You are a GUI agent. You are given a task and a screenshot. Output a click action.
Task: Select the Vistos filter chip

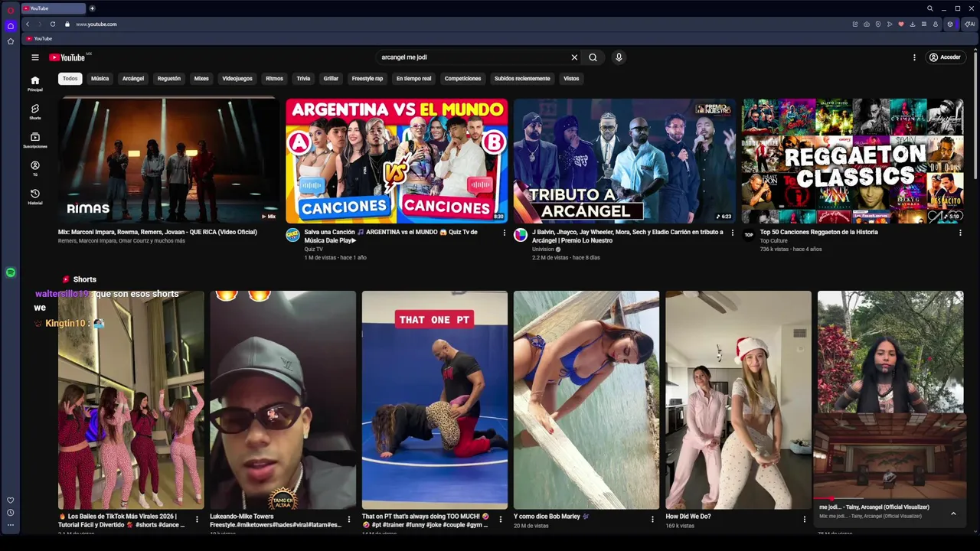point(571,79)
